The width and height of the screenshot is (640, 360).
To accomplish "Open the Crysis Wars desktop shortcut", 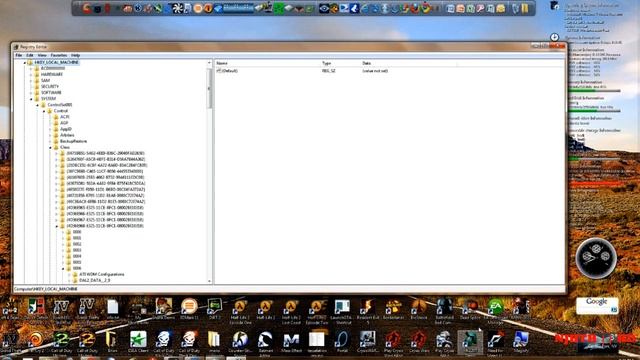I will click(419, 342).
